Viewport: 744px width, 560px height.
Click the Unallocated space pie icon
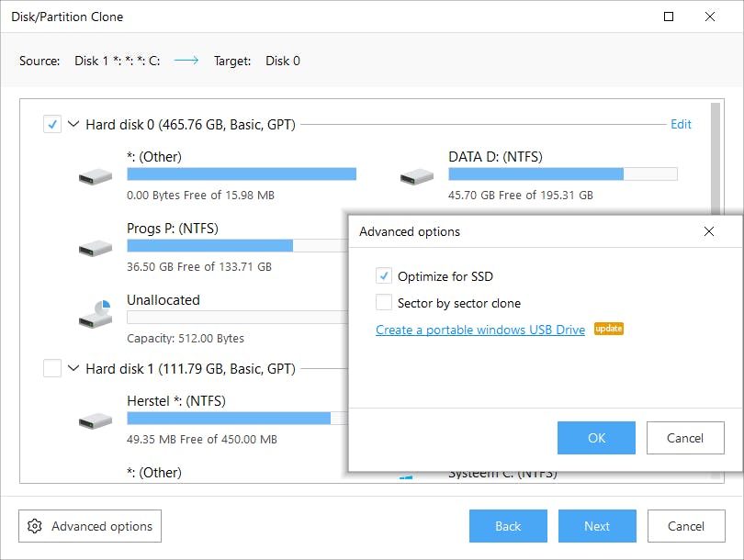coord(96,314)
